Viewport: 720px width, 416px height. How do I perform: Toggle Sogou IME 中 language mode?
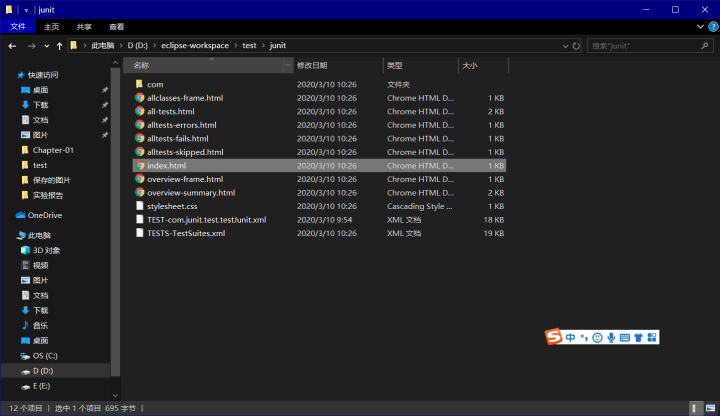point(570,338)
